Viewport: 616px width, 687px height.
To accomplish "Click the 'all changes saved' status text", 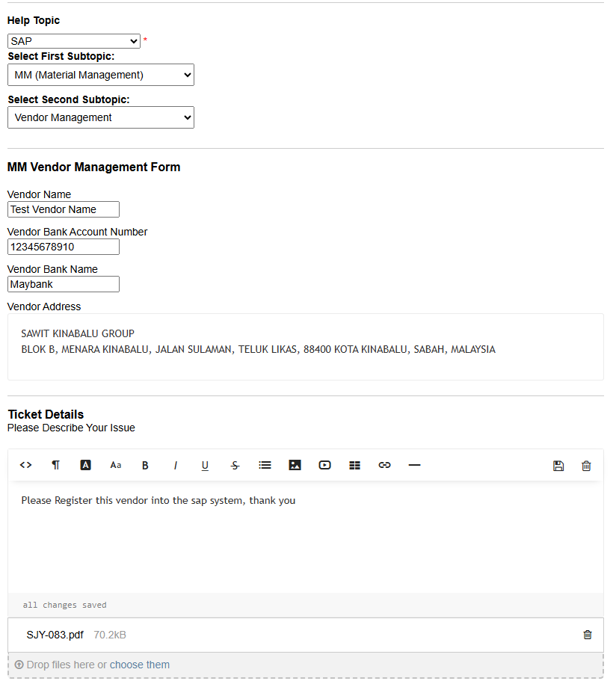I will pos(64,605).
